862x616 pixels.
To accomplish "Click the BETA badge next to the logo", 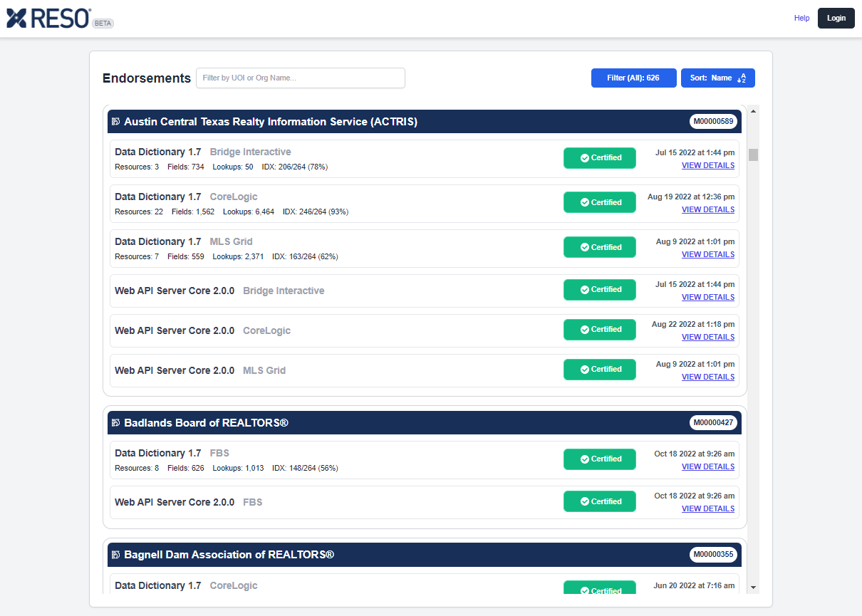I will click(x=103, y=23).
